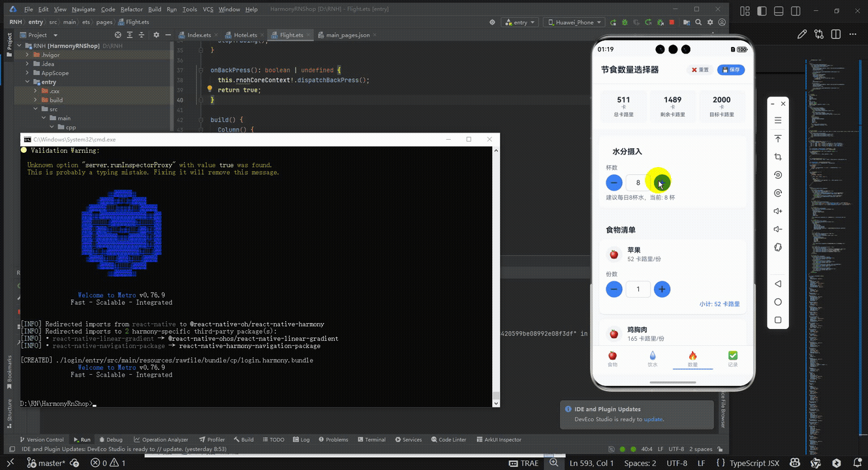Click the UTF-8 encoding in DevEco status bar

[675, 449]
